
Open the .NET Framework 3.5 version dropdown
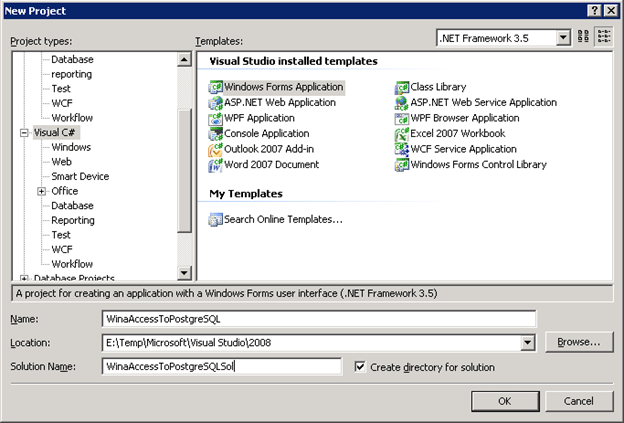563,38
